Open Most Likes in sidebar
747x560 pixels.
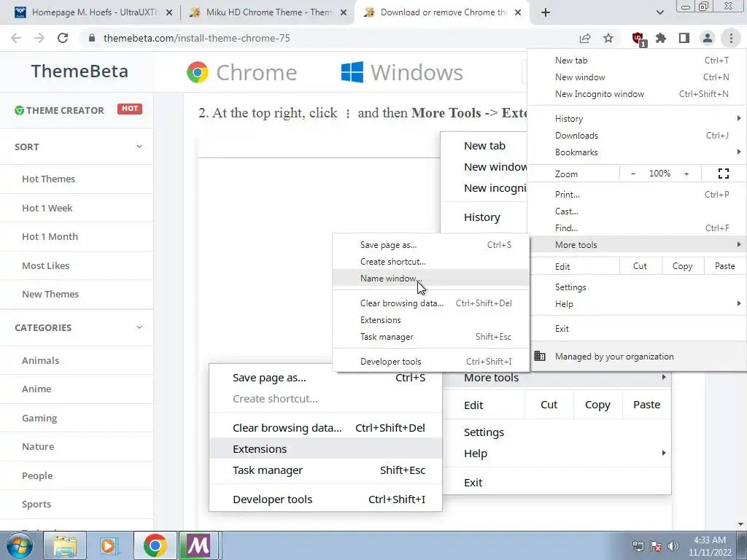(x=46, y=265)
